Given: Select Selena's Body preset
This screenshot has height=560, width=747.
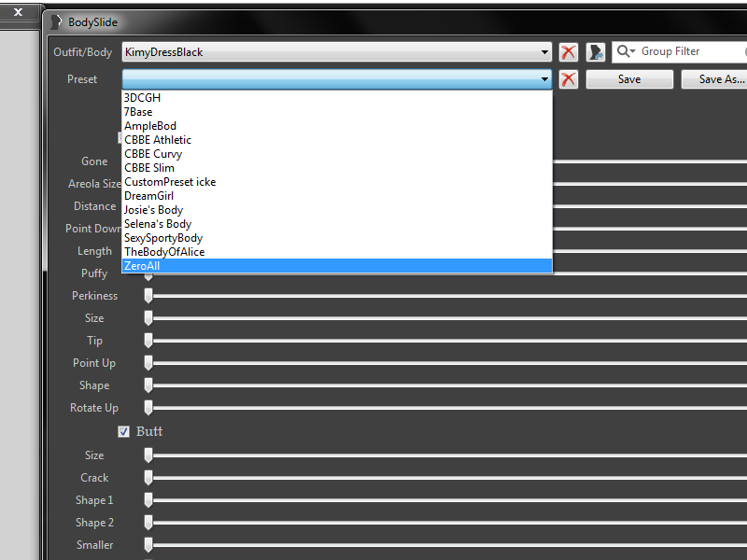Looking at the screenshot, I should (337, 224).
